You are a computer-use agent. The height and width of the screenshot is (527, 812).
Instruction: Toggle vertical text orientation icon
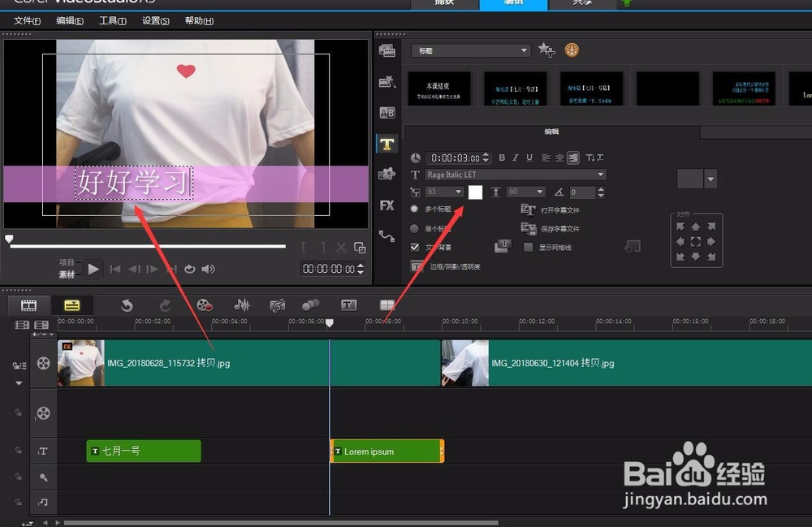coord(594,158)
